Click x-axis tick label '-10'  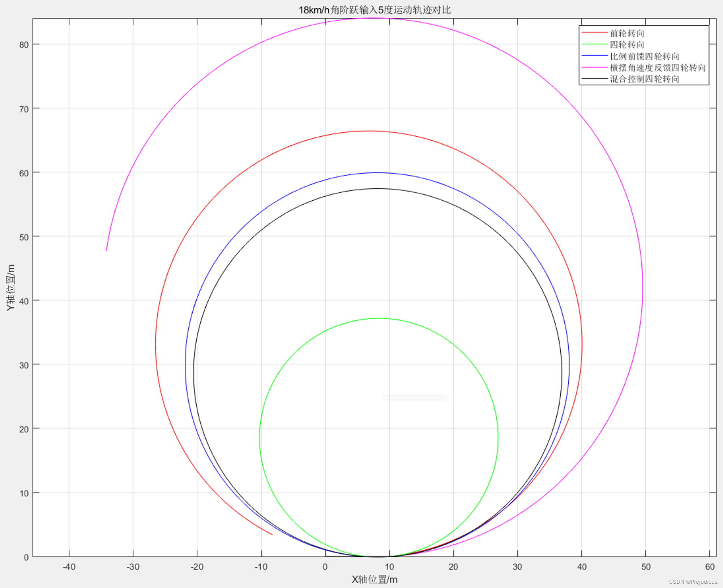[x=261, y=567]
